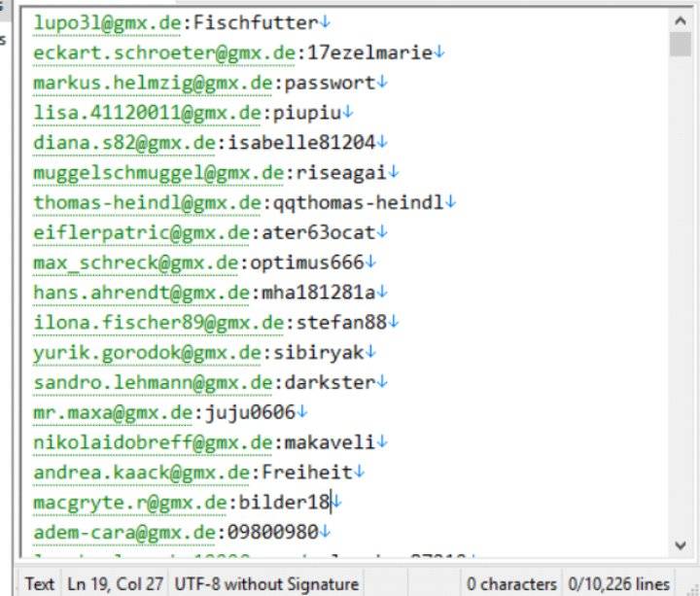
Task: Click the scroll down arrow of the editor
Action: (x=681, y=545)
